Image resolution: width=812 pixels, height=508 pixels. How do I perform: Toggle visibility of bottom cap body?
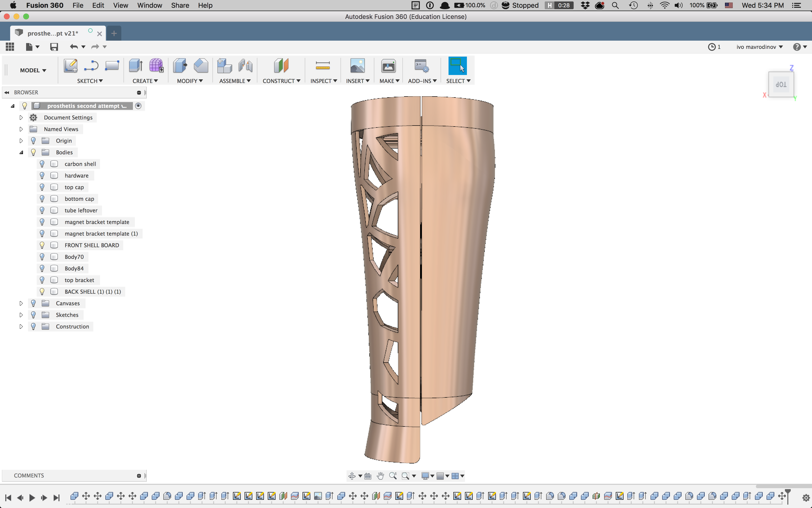coord(42,199)
